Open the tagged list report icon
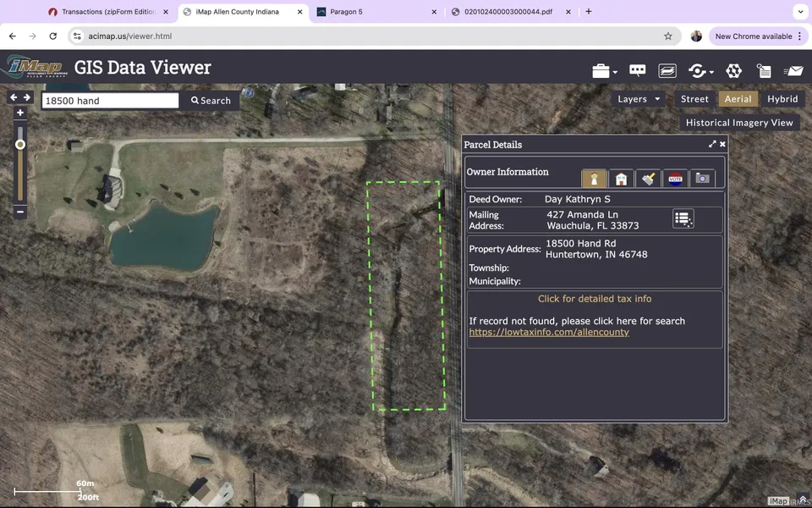Viewport: 812px width, 508px height. point(764,71)
